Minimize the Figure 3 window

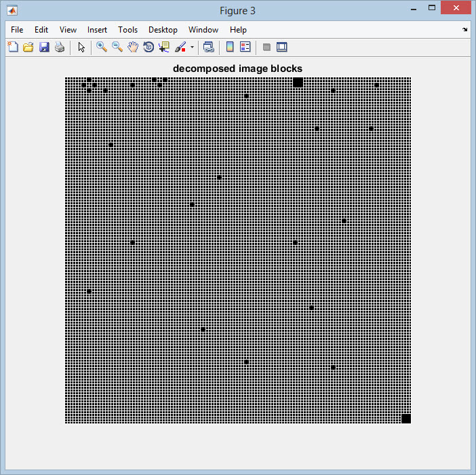tap(414, 8)
